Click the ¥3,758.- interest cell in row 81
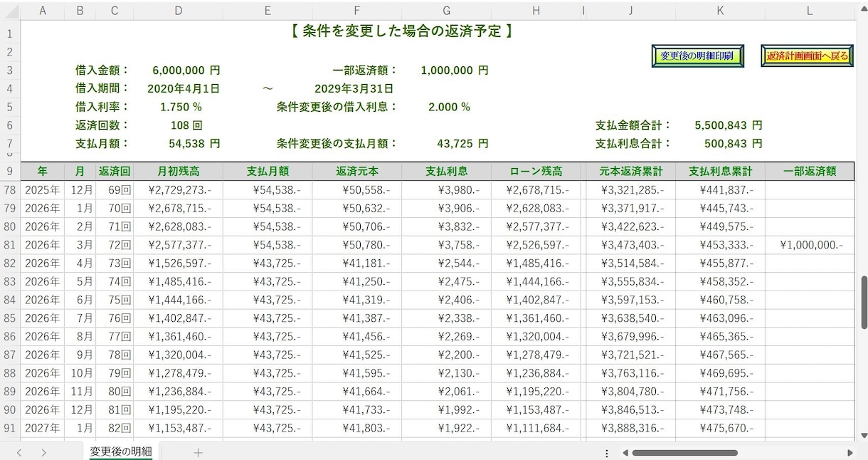 pos(446,245)
